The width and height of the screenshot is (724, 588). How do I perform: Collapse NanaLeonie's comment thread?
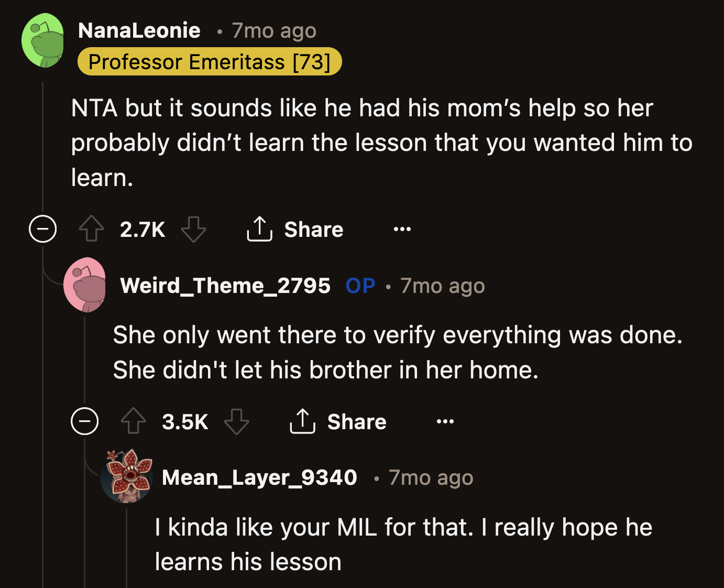(42, 229)
